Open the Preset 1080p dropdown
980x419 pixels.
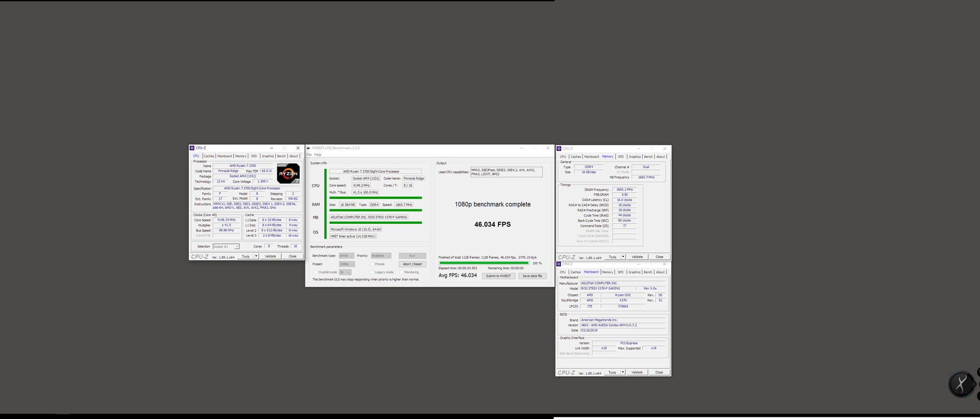(347, 264)
